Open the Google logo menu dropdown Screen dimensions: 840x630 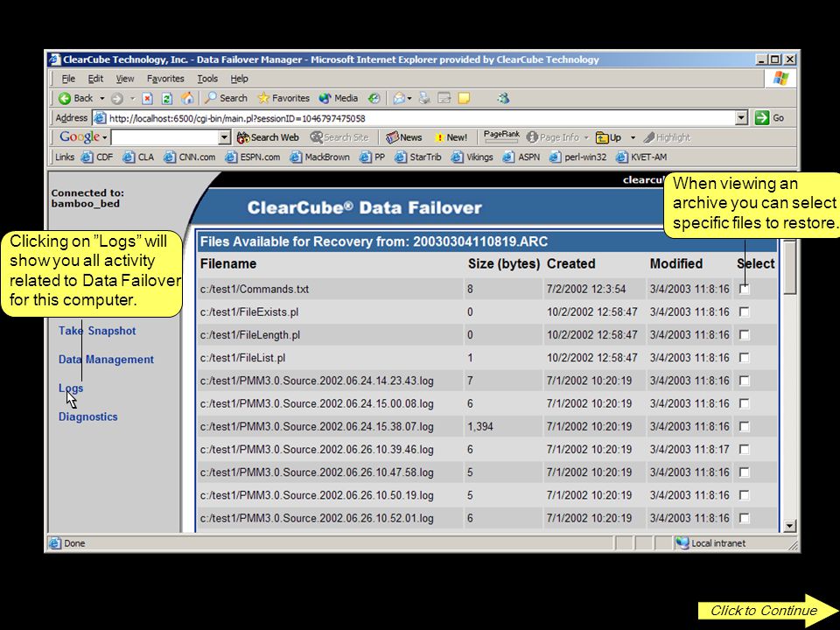[x=105, y=137]
